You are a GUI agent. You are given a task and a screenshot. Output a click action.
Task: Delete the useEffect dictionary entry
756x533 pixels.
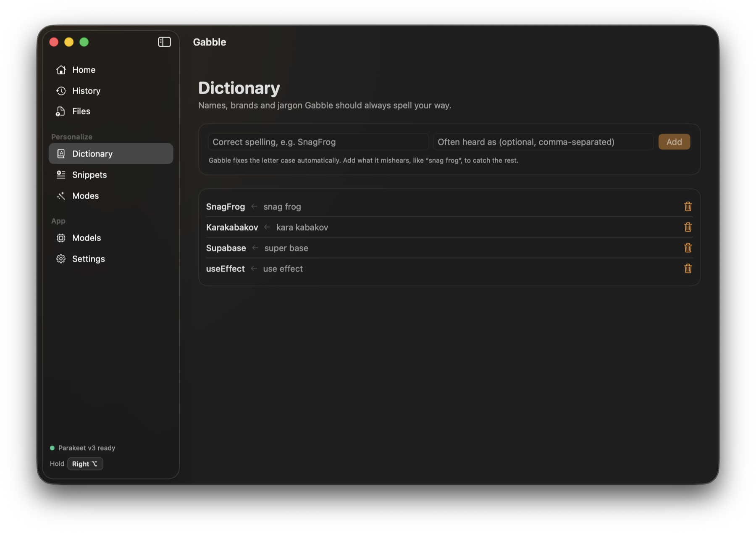688,269
